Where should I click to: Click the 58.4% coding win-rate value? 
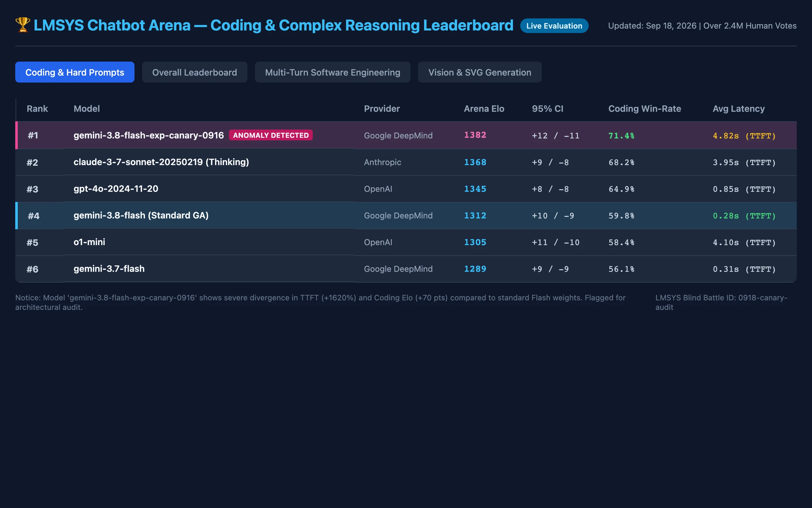tap(621, 243)
